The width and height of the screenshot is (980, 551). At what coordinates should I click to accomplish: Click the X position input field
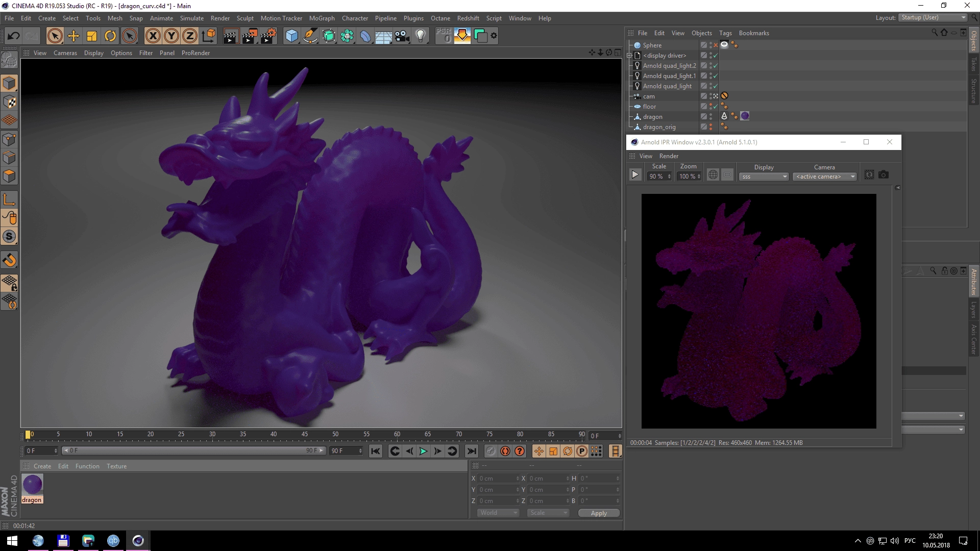tap(498, 479)
